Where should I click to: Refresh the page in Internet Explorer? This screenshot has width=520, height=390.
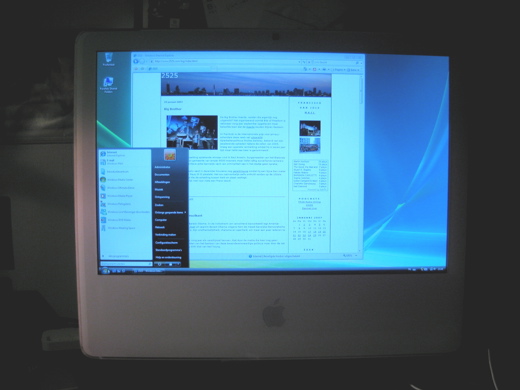click(x=304, y=62)
